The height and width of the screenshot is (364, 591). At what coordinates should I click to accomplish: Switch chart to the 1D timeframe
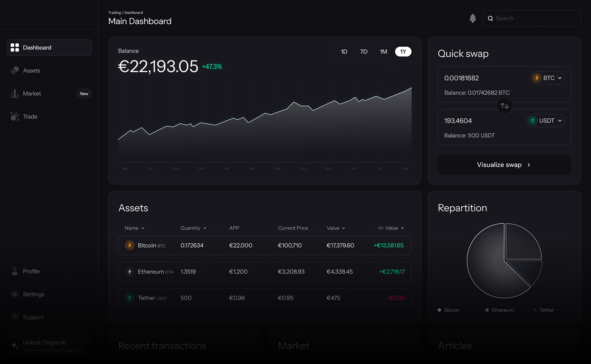click(x=344, y=52)
